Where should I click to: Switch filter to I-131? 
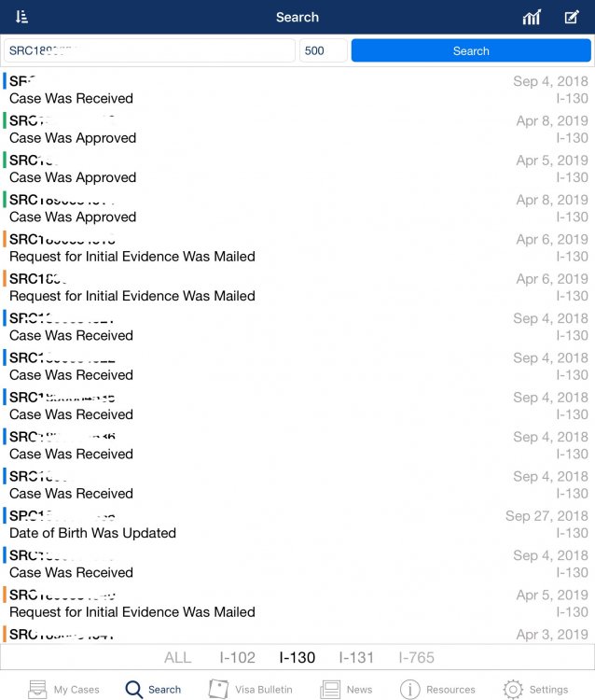[356, 657]
